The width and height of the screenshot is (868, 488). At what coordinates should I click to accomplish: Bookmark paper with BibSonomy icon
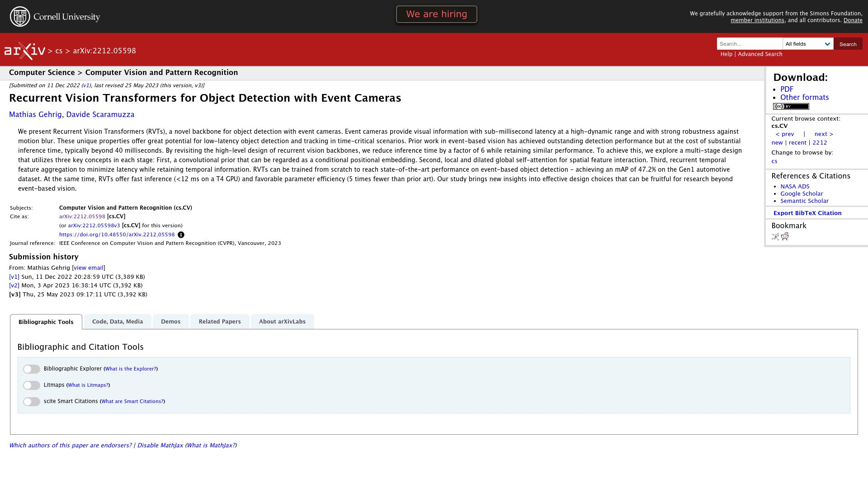775,237
